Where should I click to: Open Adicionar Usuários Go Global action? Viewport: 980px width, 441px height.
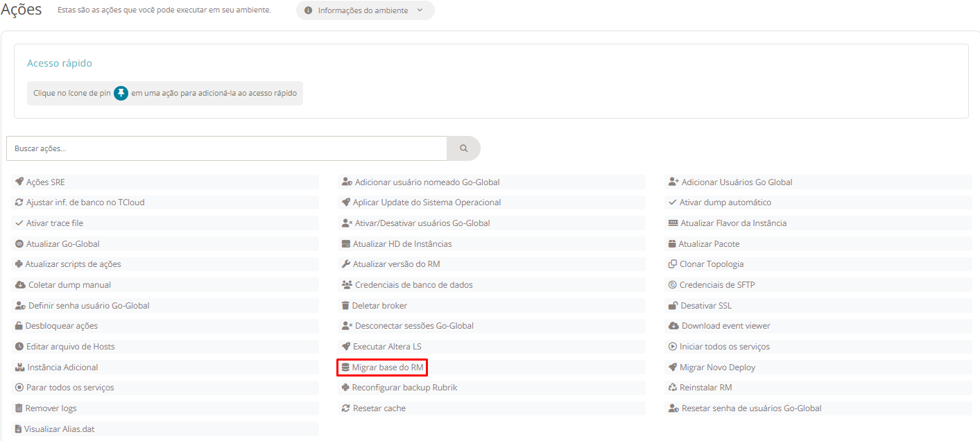pos(818,182)
